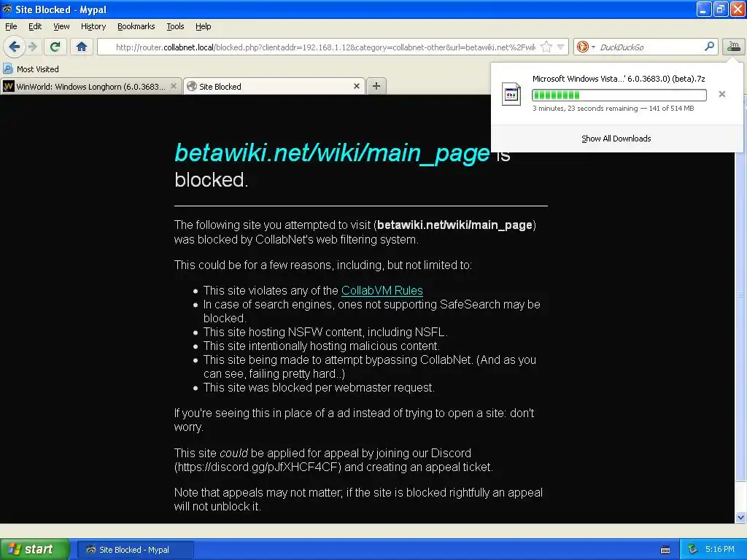
Task: Open the Bookmarks menu
Action: 136,26
